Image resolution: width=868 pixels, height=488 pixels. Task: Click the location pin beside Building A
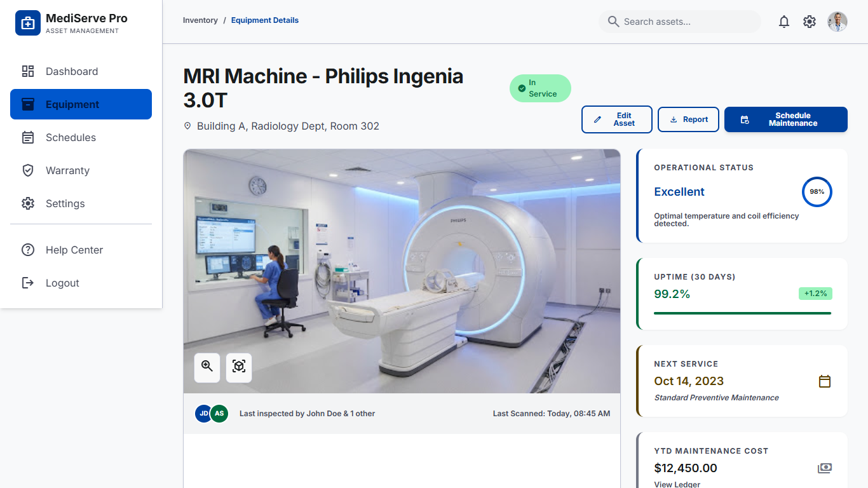tap(187, 126)
